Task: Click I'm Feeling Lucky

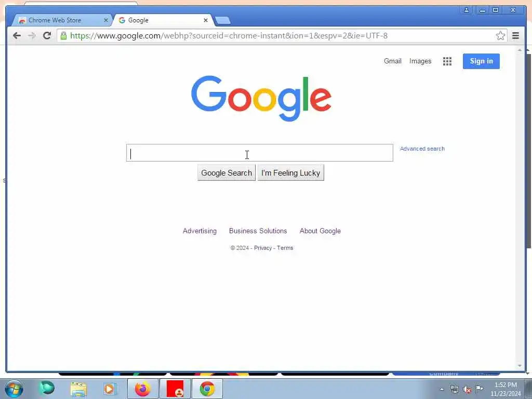Action: coord(291,172)
